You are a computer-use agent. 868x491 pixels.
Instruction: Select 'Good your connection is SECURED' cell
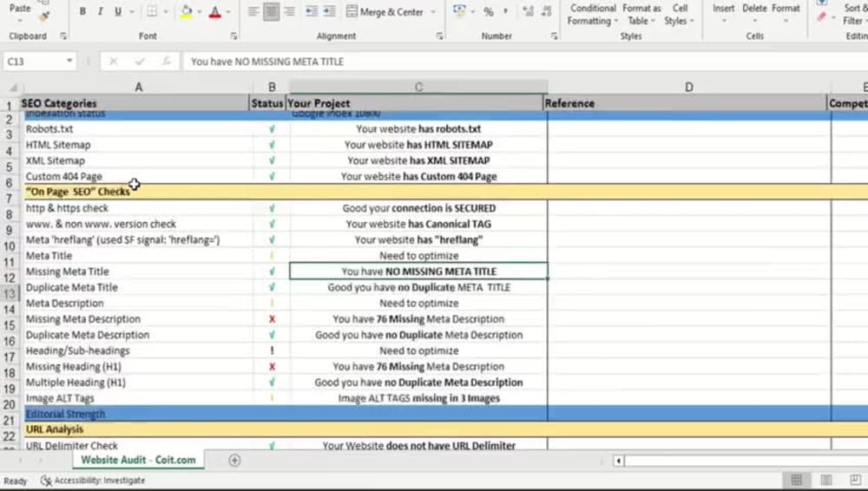click(418, 208)
